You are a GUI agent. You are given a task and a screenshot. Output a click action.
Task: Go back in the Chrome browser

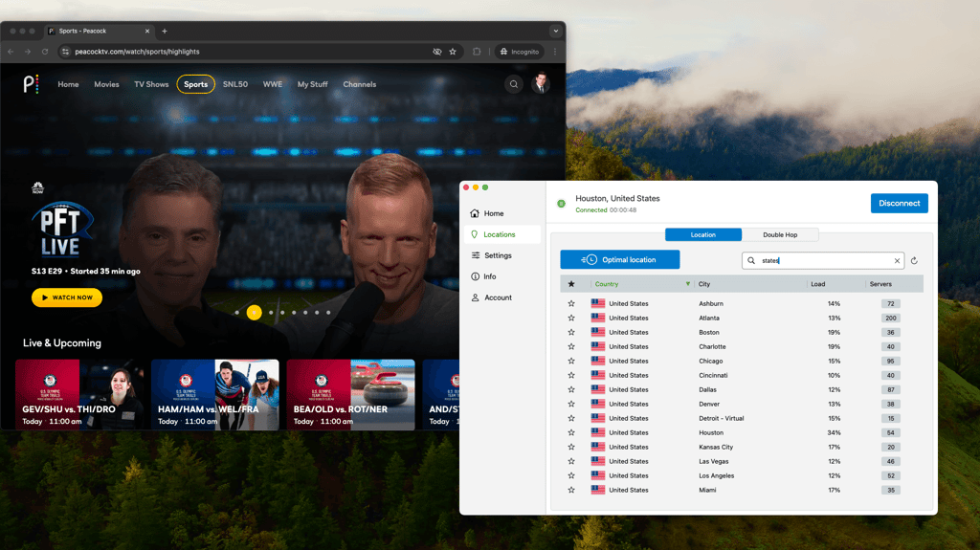[x=11, y=52]
